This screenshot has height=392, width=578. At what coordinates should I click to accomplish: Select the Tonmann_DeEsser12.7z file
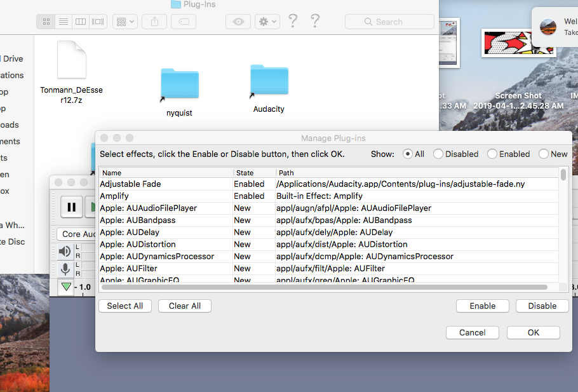click(72, 72)
